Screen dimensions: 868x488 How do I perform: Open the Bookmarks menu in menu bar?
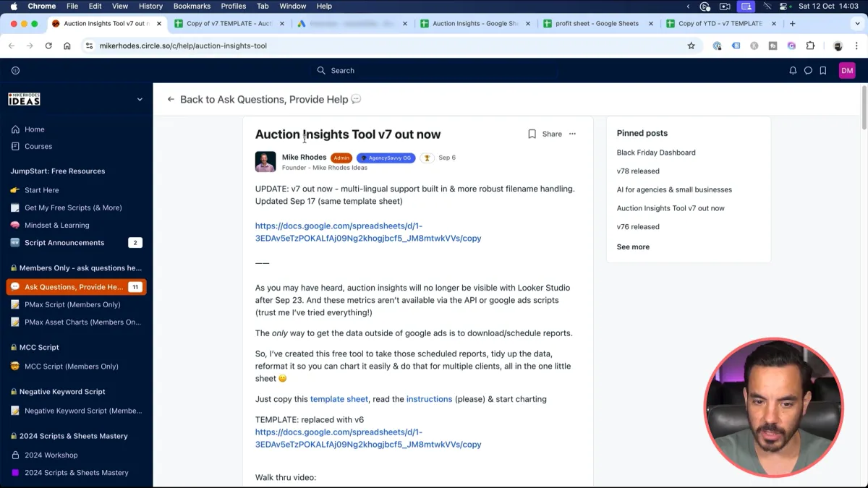(x=192, y=6)
